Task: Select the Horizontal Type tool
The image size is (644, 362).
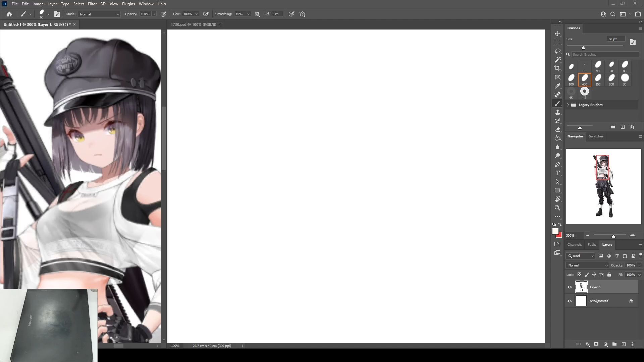Action: (557, 173)
